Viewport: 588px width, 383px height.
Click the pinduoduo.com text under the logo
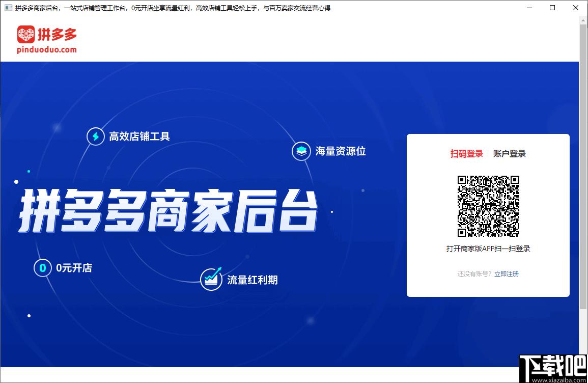pyautogui.click(x=47, y=49)
